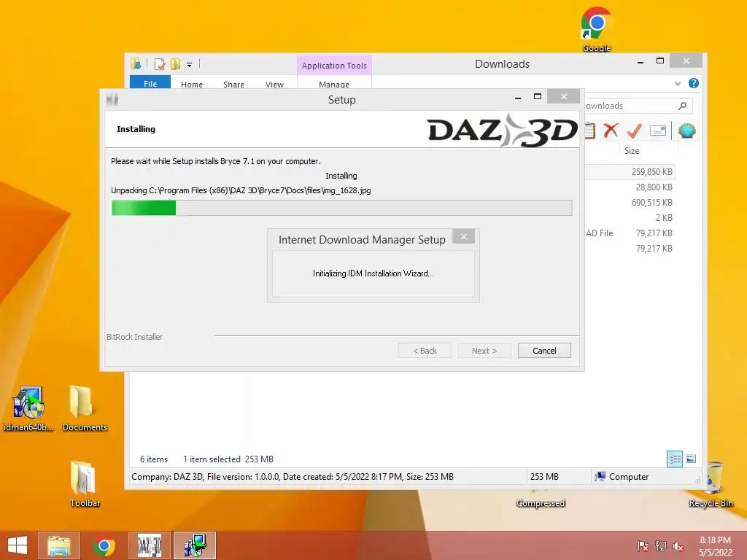Open Chrome from the taskbar
747x560 pixels.
(x=104, y=545)
